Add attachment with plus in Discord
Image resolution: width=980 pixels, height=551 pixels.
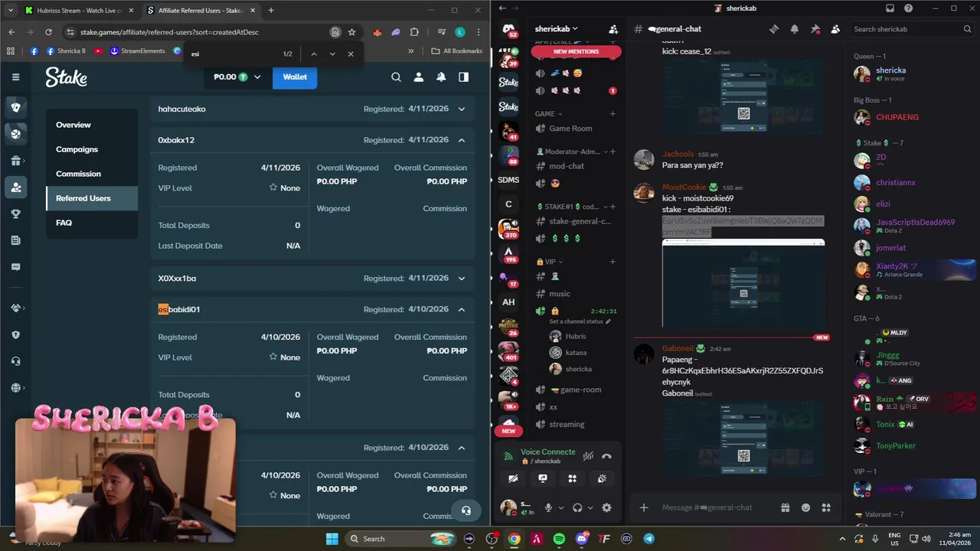[644, 507]
